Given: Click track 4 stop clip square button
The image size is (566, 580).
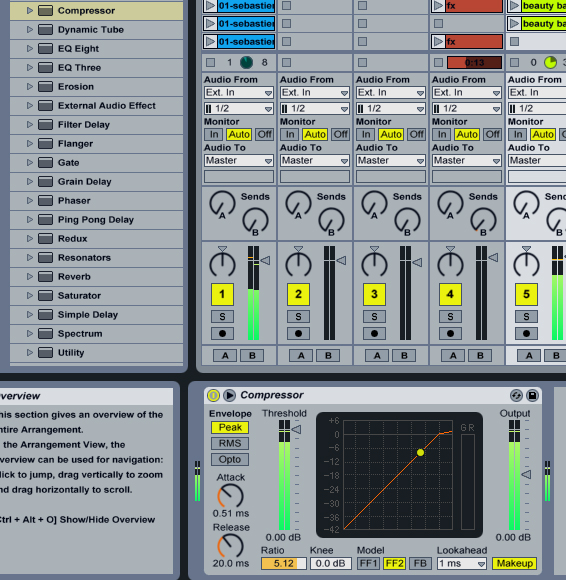Looking at the screenshot, I should (438, 63).
